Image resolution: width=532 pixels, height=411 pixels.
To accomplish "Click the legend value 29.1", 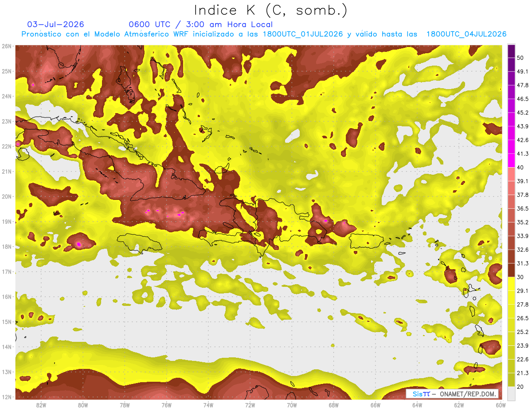I will tap(523, 291).
